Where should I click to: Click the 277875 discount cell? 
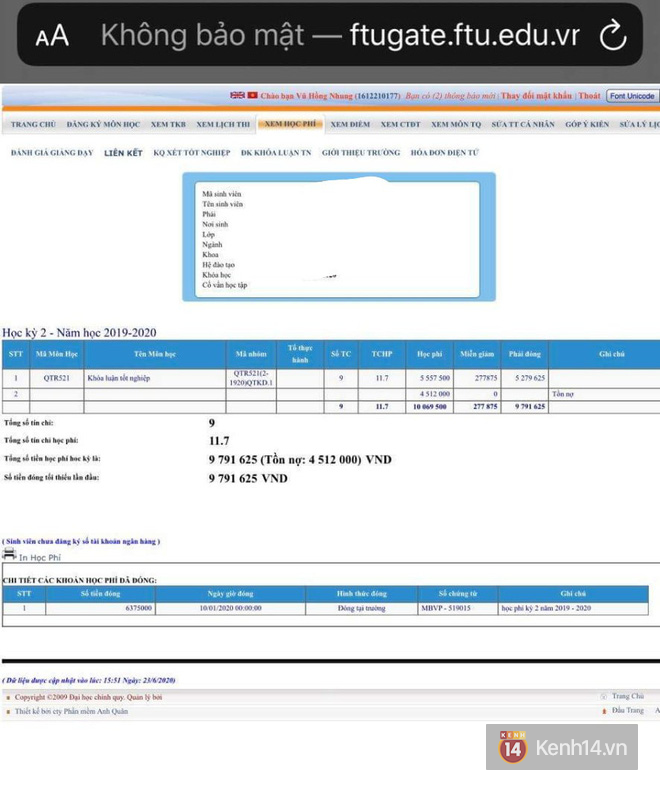[477, 378]
